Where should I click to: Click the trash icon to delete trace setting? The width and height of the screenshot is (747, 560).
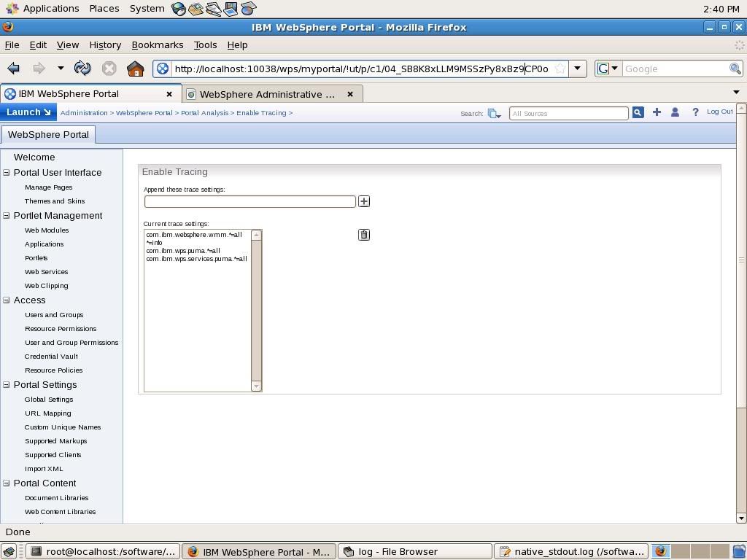pos(364,235)
